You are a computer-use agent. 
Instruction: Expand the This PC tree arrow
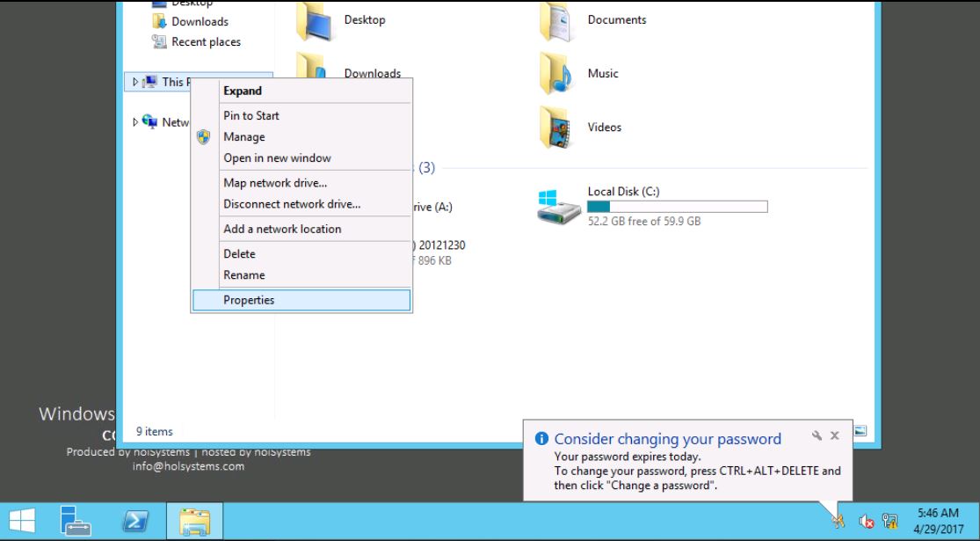[x=135, y=82]
